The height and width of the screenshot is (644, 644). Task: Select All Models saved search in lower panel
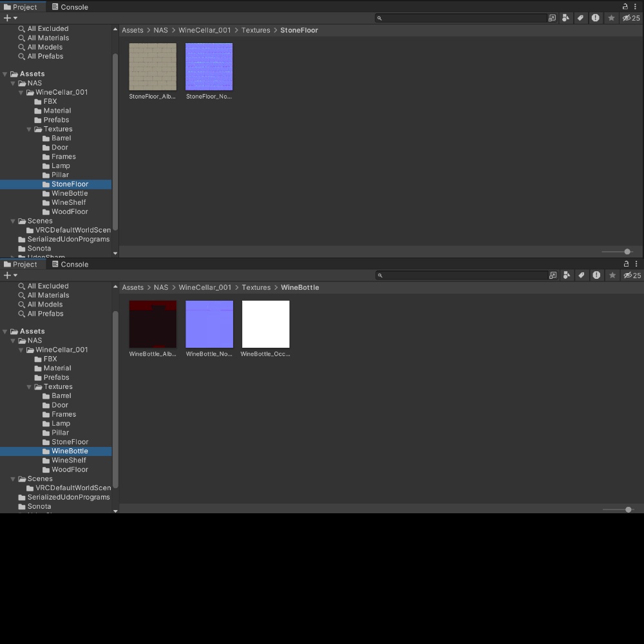pyautogui.click(x=45, y=305)
